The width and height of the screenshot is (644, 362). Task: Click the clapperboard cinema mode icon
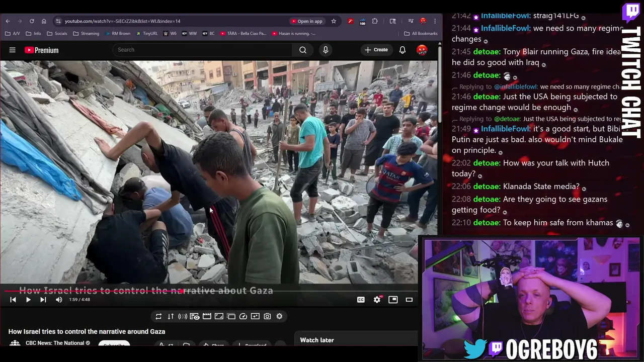coord(207,316)
